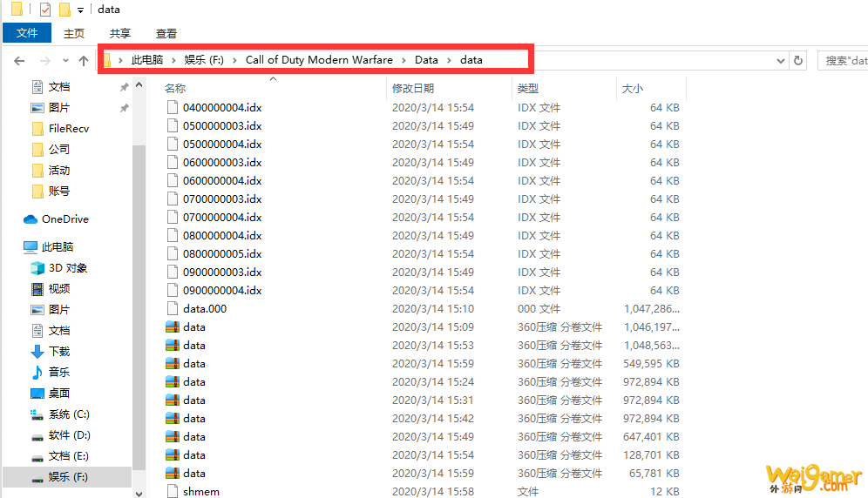Open the quick access toolbar dropdown
The width and height of the screenshot is (868, 498).
(80, 10)
